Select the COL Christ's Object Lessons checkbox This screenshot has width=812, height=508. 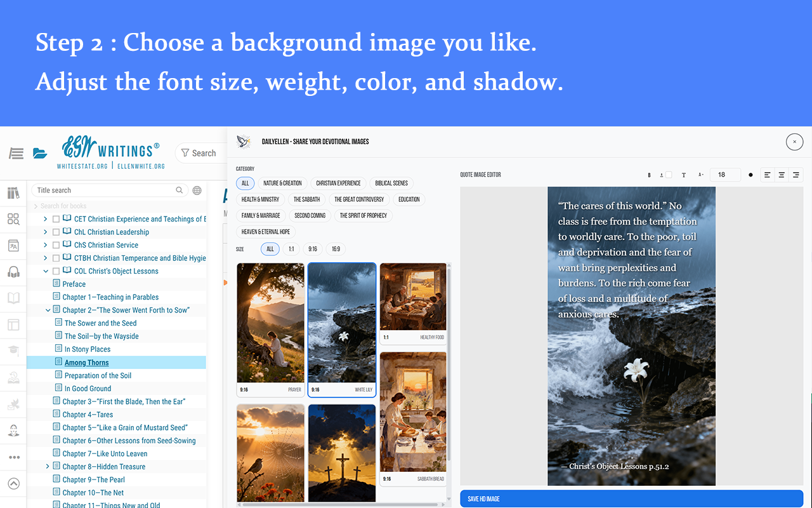(56, 271)
